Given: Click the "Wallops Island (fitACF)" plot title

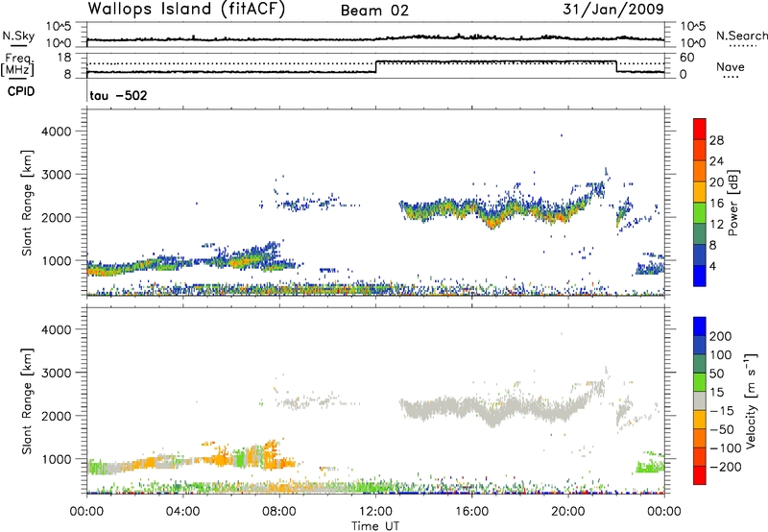Looking at the screenshot, I should coord(186,10).
